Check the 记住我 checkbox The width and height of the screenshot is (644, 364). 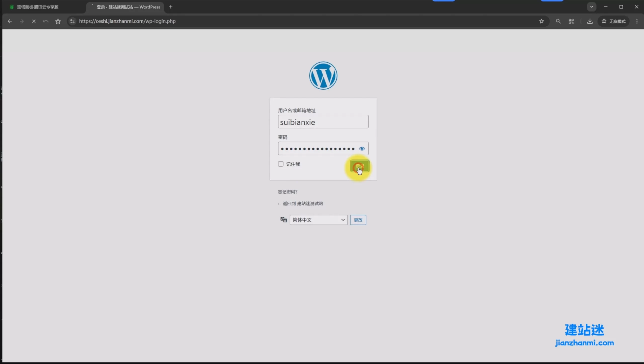281,164
